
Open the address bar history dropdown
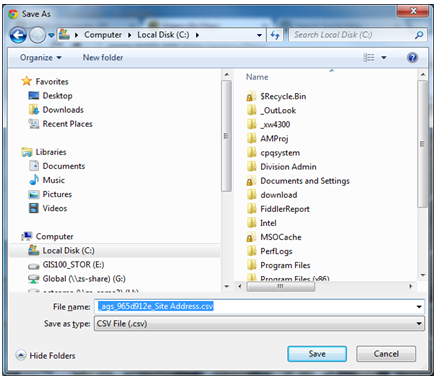tap(259, 35)
